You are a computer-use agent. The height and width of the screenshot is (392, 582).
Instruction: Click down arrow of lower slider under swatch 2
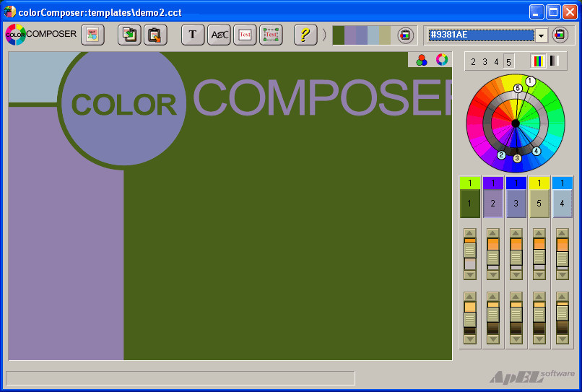click(493, 339)
